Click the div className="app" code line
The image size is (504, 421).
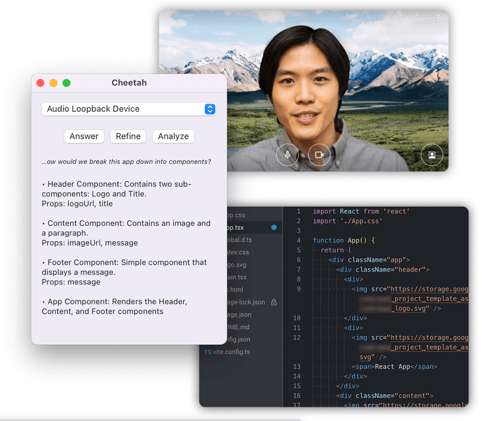tap(369, 260)
